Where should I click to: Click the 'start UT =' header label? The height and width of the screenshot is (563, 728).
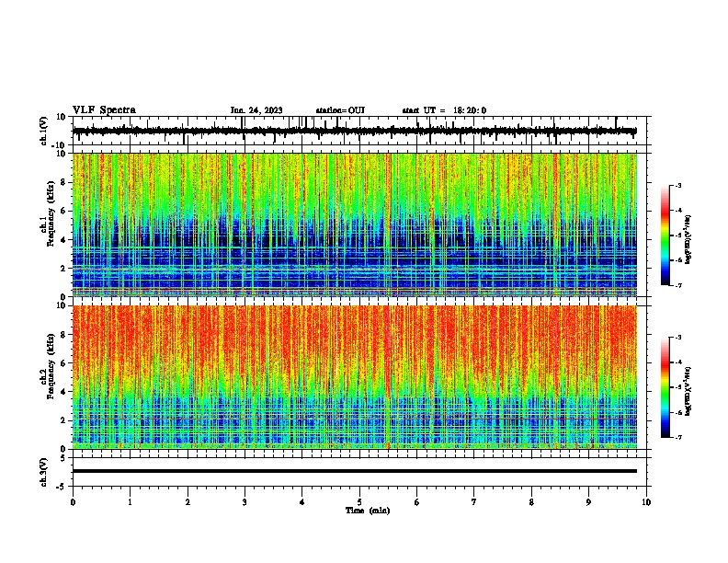[424, 110]
